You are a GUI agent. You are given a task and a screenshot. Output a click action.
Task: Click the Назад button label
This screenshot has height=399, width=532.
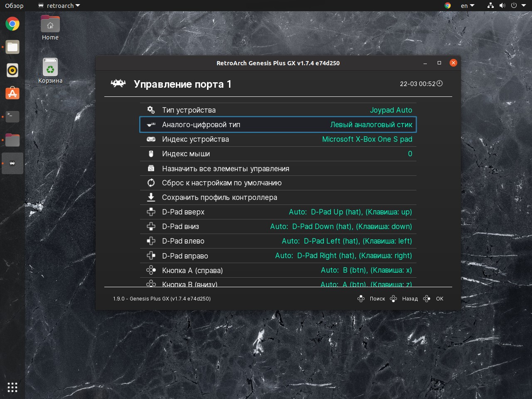pos(410,298)
